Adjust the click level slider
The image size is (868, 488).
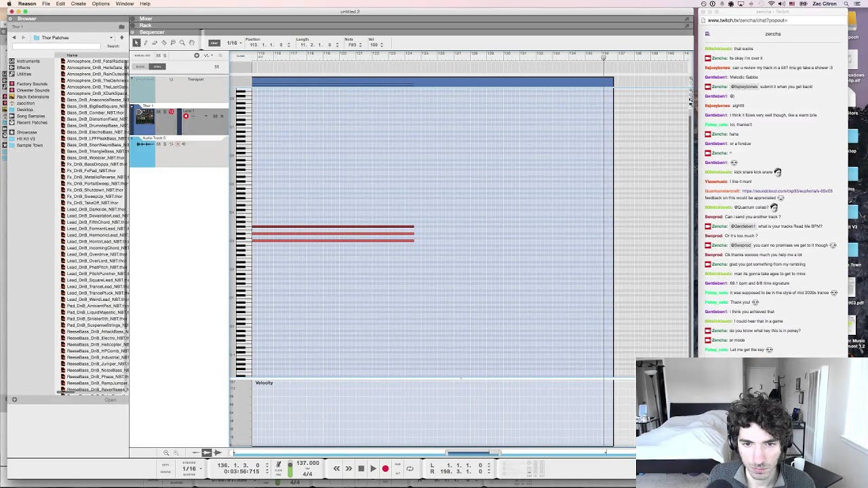click(x=290, y=468)
